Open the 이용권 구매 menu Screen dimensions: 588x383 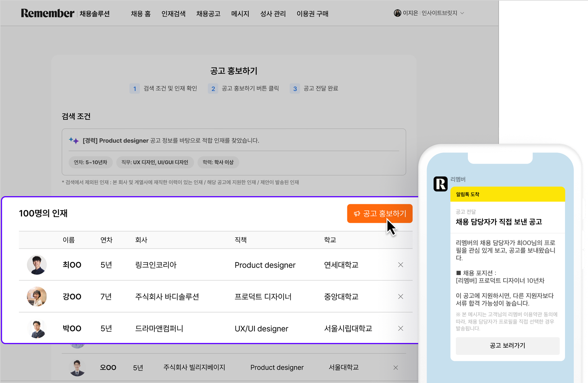click(x=312, y=14)
